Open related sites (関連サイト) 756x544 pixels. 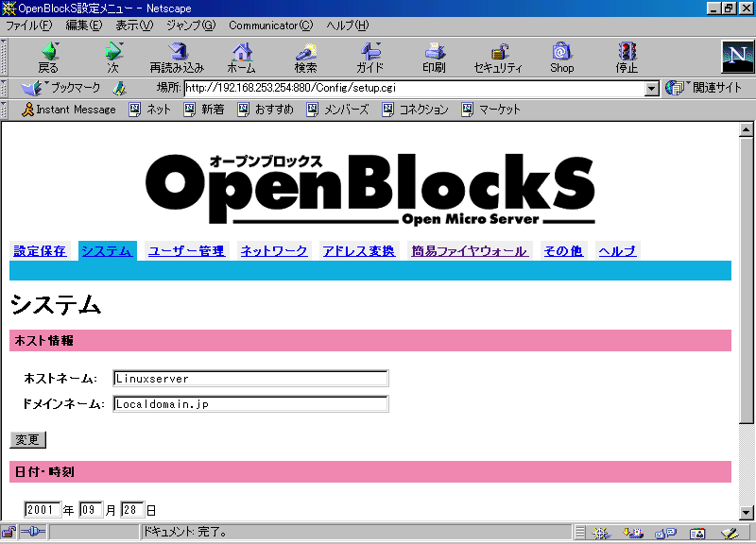click(x=703, y=88)
